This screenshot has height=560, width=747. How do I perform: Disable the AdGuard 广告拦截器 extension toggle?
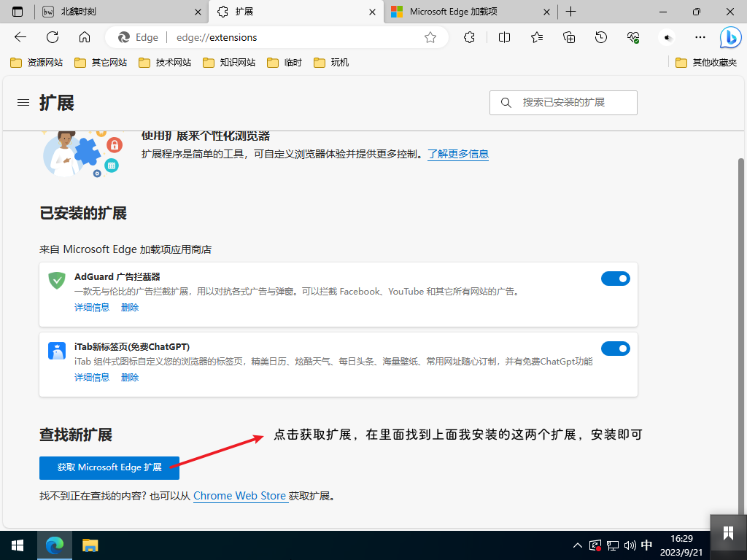click(x=616, y=279)
